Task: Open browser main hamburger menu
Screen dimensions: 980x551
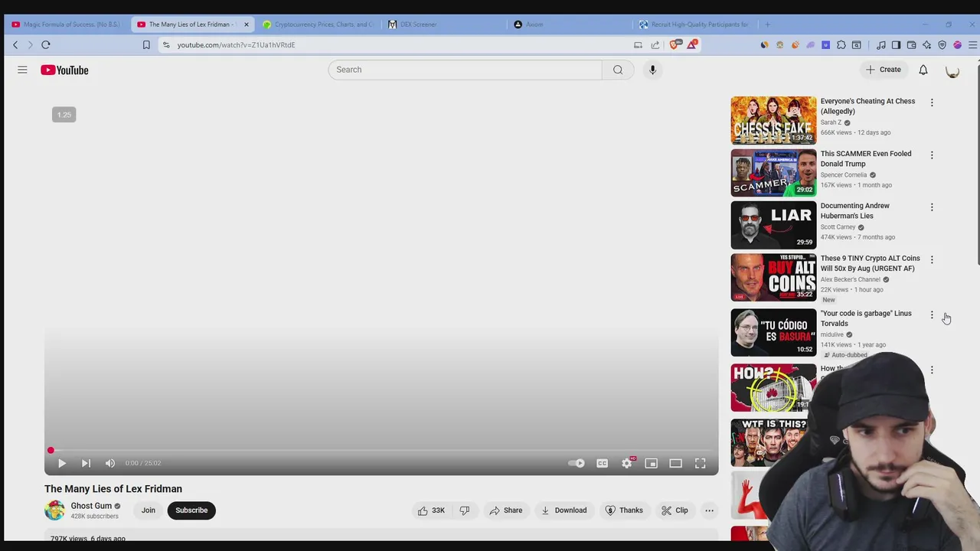Action: point(972,45)
